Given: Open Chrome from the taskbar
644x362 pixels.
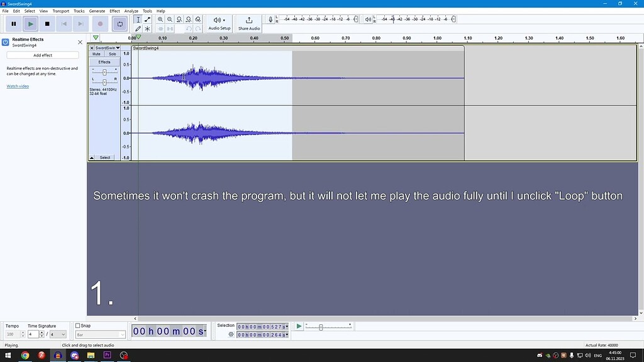Looking at the screenshot, I should [25, 355].
